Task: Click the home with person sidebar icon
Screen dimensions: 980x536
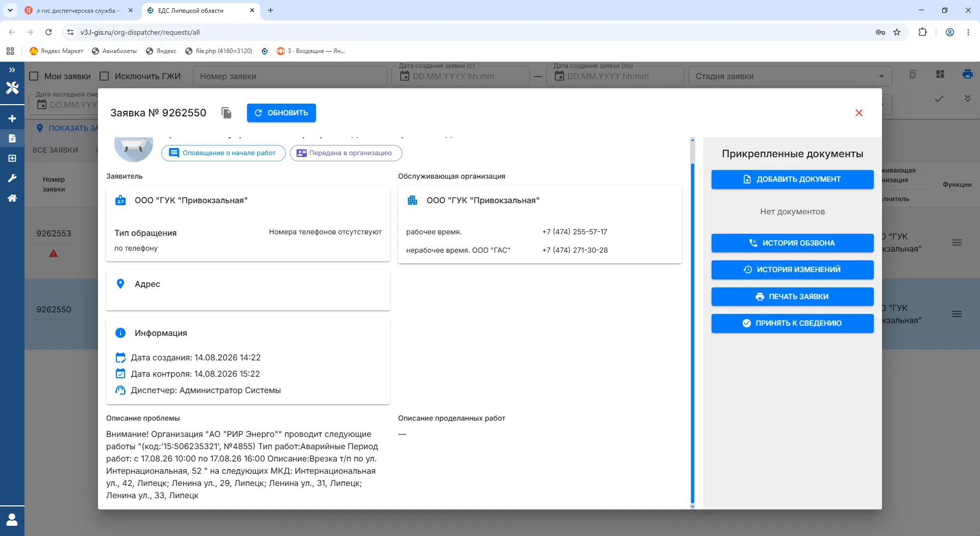Action: point(12,198)
